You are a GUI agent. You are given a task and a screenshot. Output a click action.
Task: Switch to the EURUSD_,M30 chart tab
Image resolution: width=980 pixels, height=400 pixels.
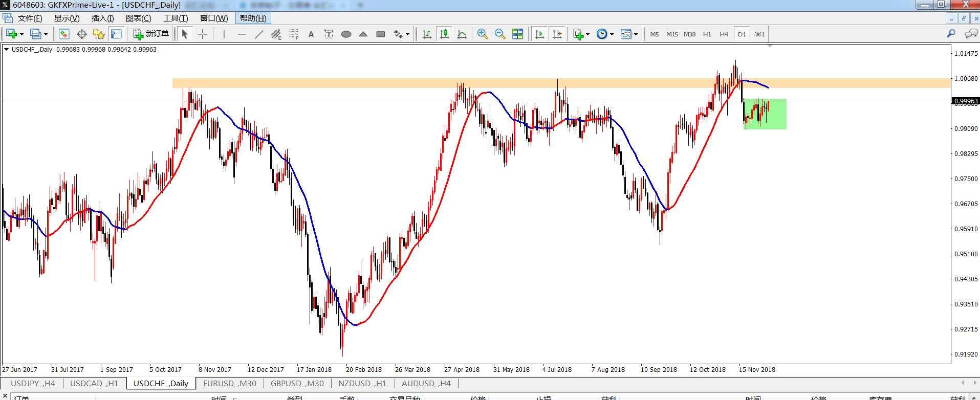pyautogui.click(x=230, y=383)
